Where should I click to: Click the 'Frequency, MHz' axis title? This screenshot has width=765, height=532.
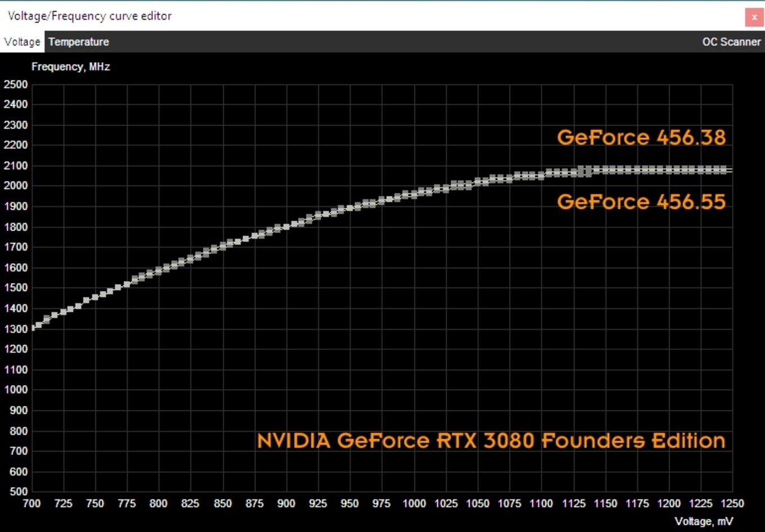coord(71,67)
